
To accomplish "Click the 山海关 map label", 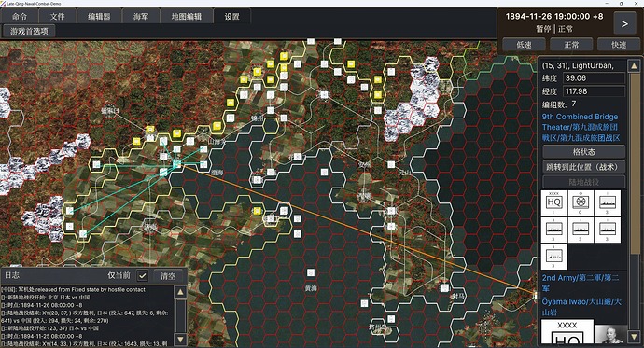I will 217,142.
